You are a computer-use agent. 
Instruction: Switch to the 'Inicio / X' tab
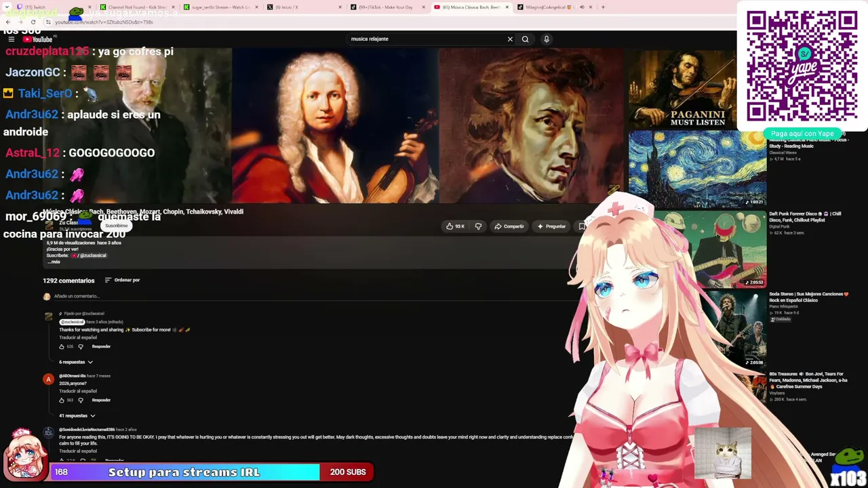304,7
